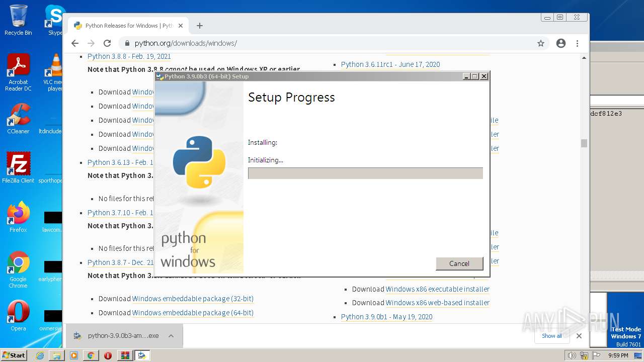This screenshot has width=644, height=362.
Task: Minimize the Python Setup window
Action: 466,76
